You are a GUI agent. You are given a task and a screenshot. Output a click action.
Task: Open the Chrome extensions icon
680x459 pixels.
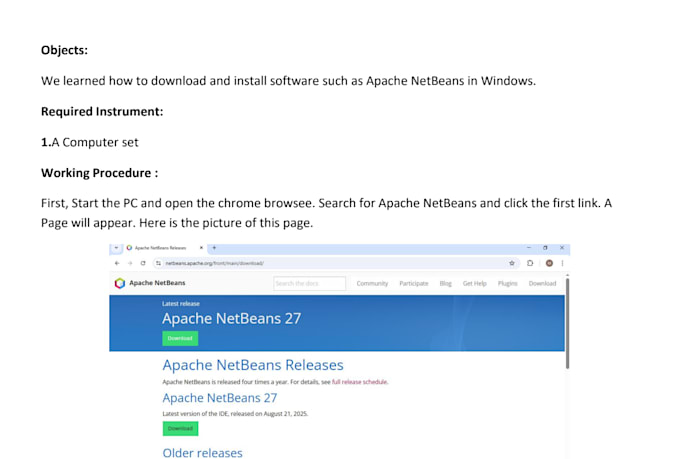[x=530, y=263]
